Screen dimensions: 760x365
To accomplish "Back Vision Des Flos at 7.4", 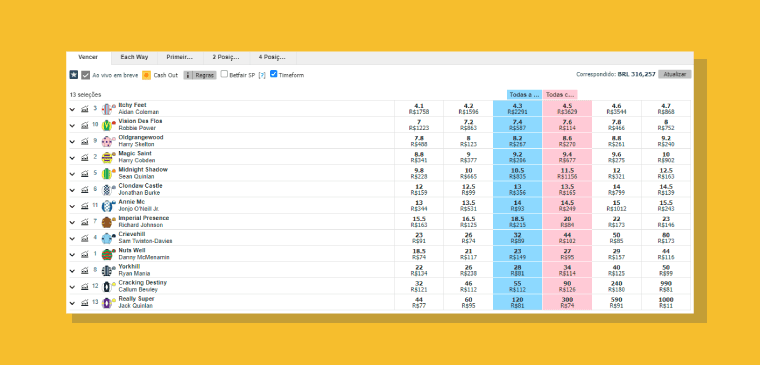I will pyautogui.click(x=517, y=125).
